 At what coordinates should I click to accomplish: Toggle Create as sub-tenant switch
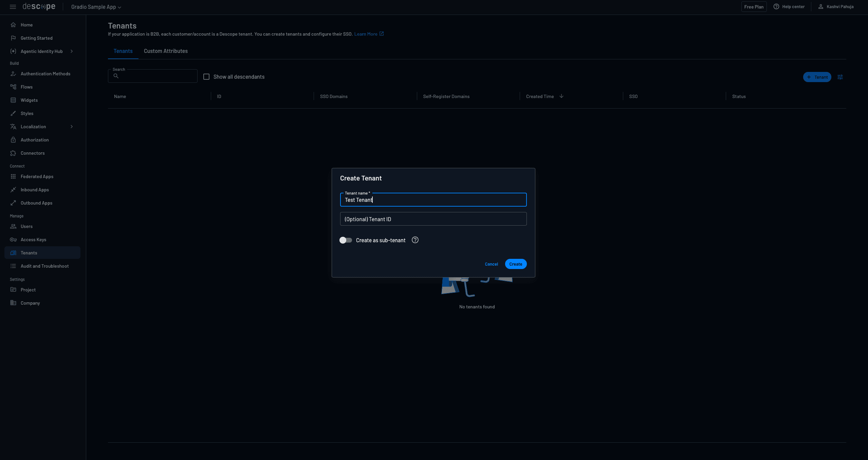click(345, 240)
